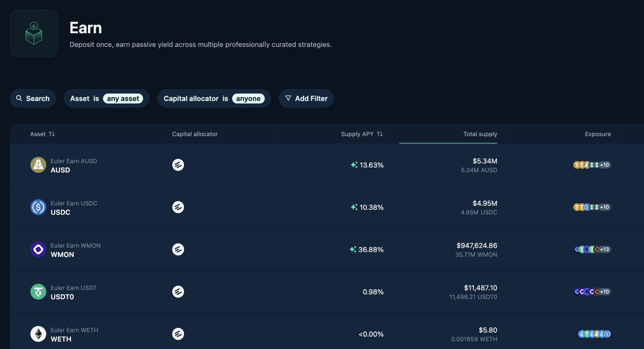Click the AUSD token icon

tap(38, 165)
